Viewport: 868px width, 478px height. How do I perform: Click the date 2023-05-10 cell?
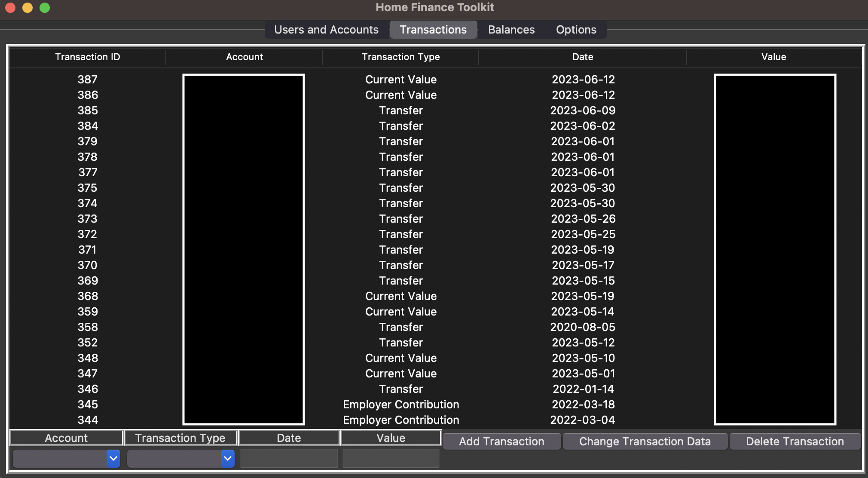click(583, 358)
